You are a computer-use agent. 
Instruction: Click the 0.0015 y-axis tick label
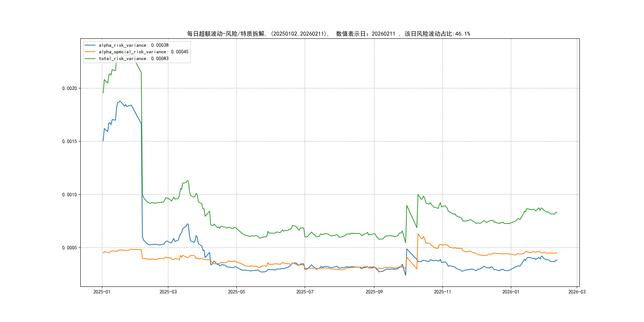(70, 141)
